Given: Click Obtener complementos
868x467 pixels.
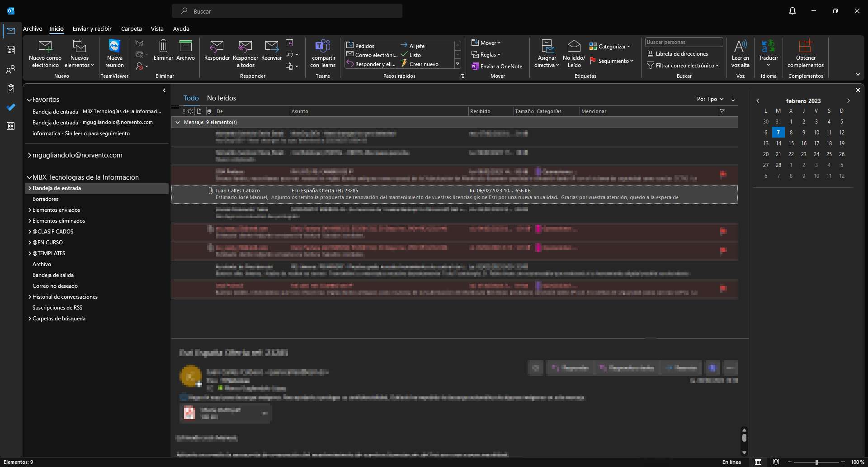Looking at the screenshot, I should 806,54.
